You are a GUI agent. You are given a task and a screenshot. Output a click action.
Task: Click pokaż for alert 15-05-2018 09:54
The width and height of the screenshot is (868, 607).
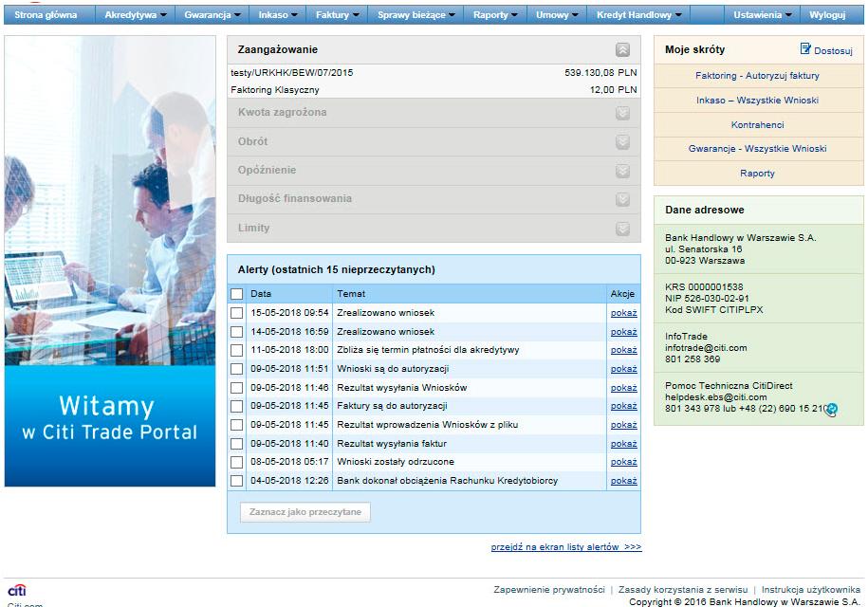[624, 313]
